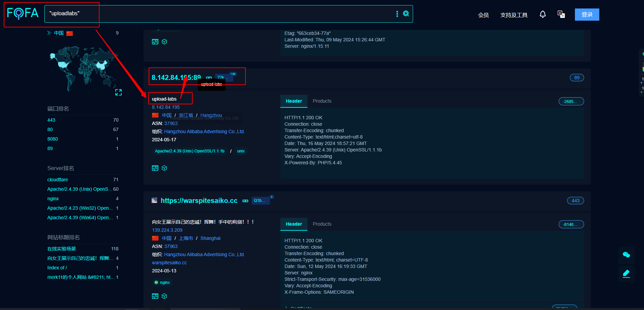Screen dimensions: 644x310
Task: Click the code view icon under upload-labs result
Action: pos(155,168)
